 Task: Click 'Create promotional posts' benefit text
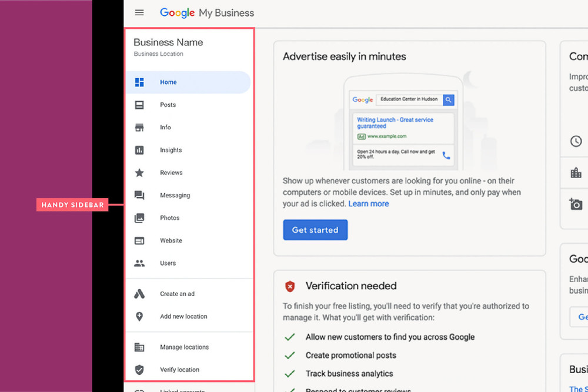click(x=350, y=356)
